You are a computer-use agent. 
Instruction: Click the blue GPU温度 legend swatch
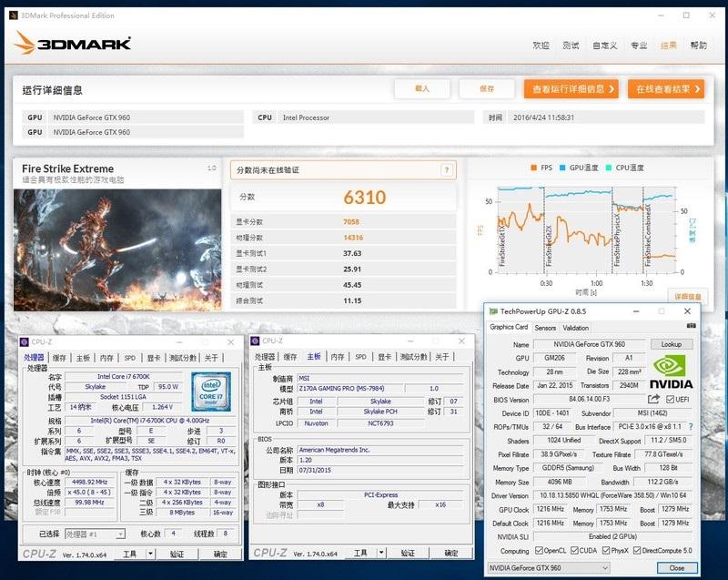pos(562,168)
